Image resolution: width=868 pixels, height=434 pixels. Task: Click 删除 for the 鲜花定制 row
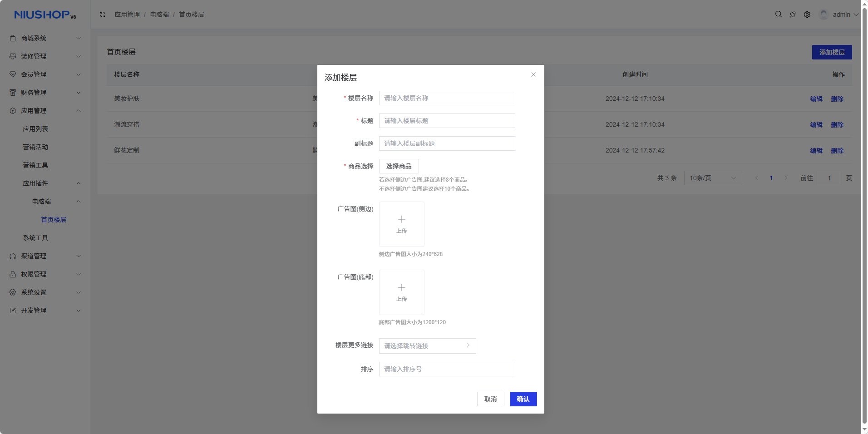click(x=837, y=151)
